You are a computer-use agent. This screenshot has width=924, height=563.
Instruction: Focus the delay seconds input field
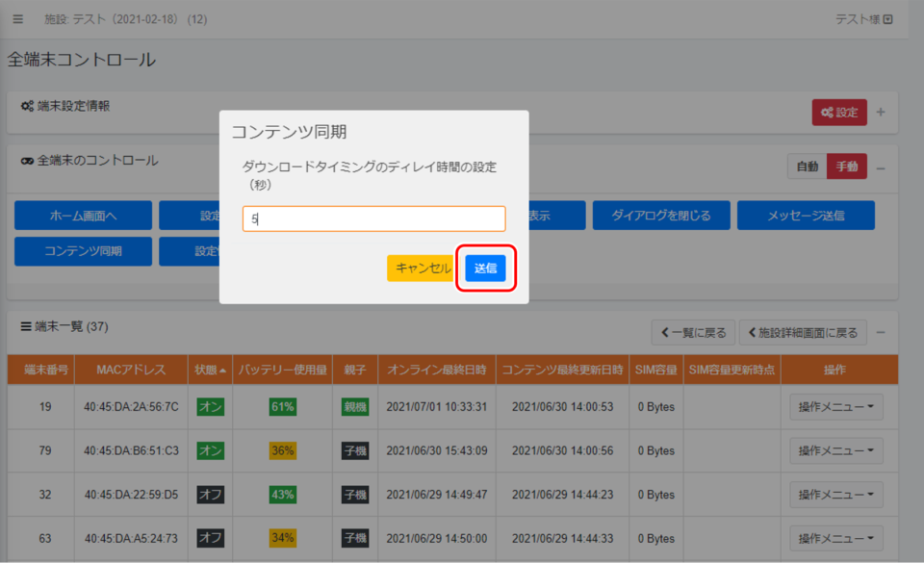pos(373,218)
